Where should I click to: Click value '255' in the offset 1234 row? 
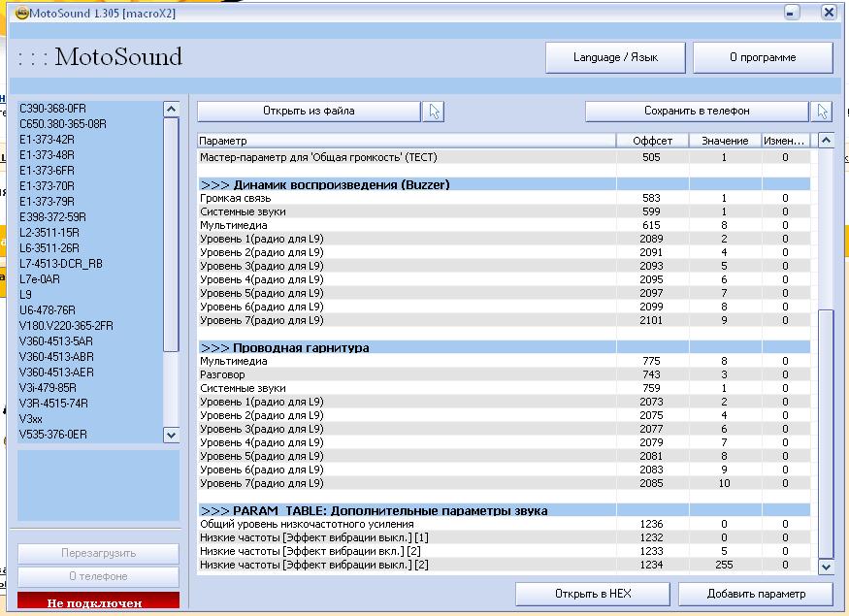pyautogui.click(x=724, y=565)
